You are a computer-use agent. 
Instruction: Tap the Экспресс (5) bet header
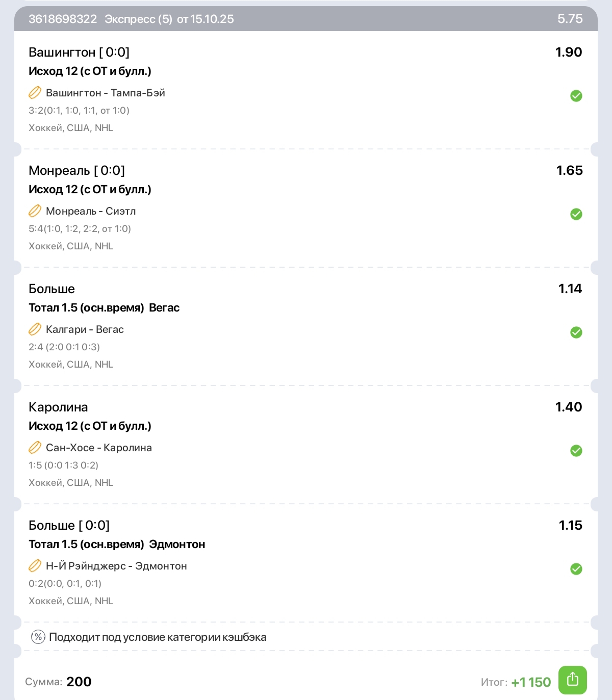click(138, 19)
